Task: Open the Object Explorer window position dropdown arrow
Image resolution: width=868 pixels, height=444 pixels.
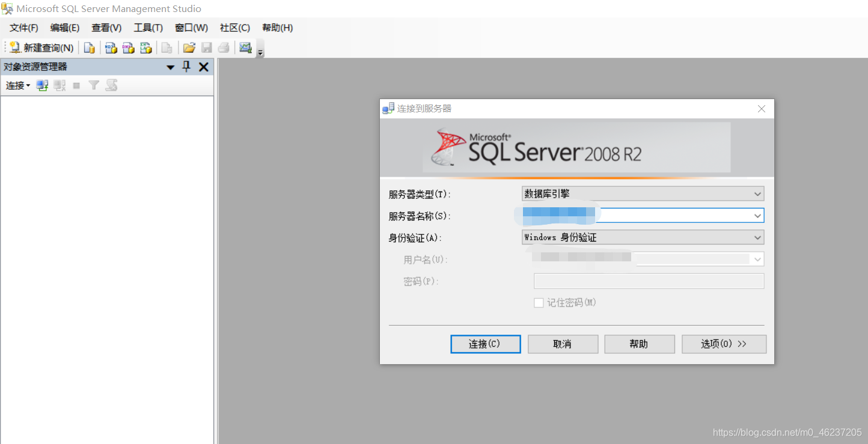Action: [x=171, y=67]
